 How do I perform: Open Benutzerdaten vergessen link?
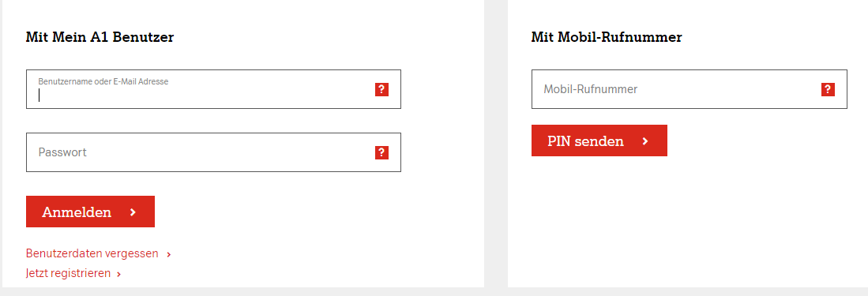92,254
